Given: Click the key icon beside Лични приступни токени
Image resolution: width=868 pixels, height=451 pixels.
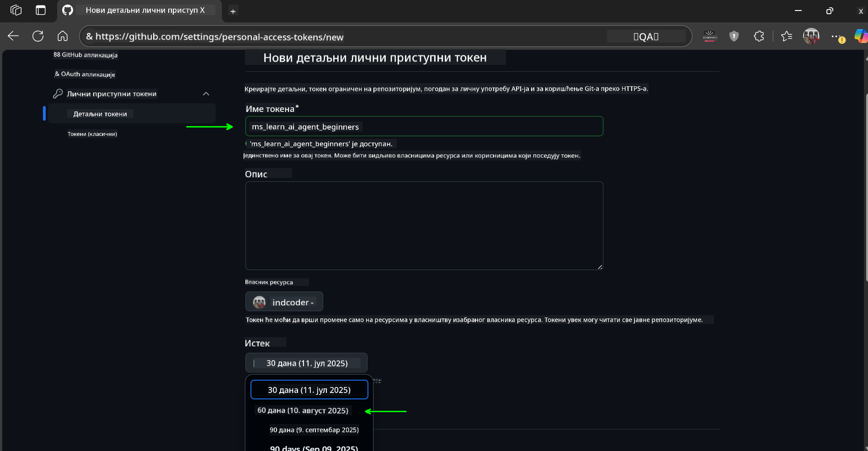Looking at the screenshot, I should (x=58, y=94).
